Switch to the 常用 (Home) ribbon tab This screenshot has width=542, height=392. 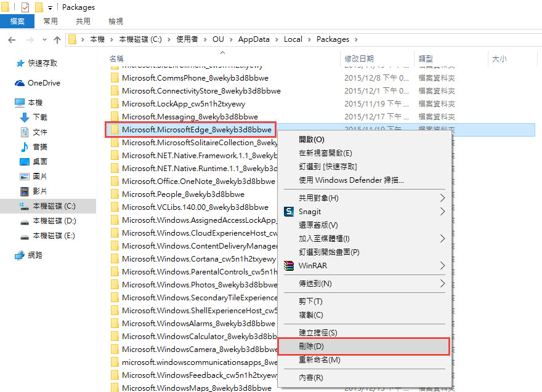click(51, 22)
